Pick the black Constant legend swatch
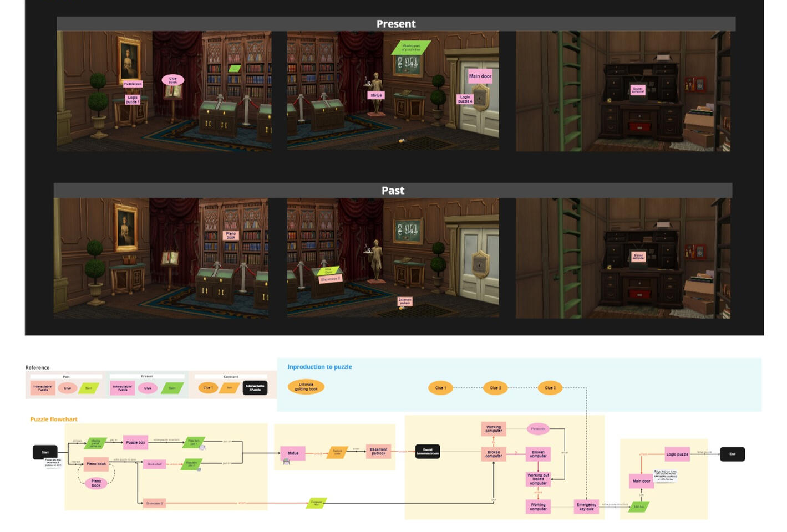The height and width of the screenshot is (532, 787). pos(255,388)
